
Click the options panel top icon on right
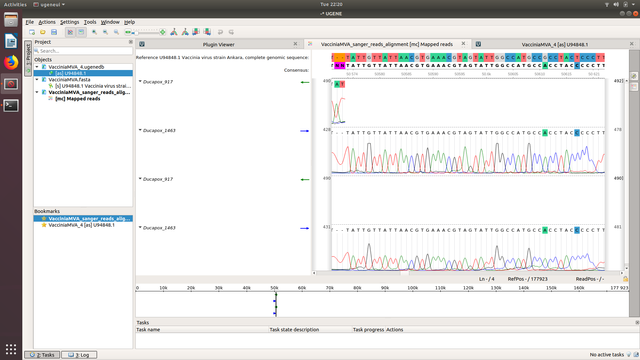634,76
